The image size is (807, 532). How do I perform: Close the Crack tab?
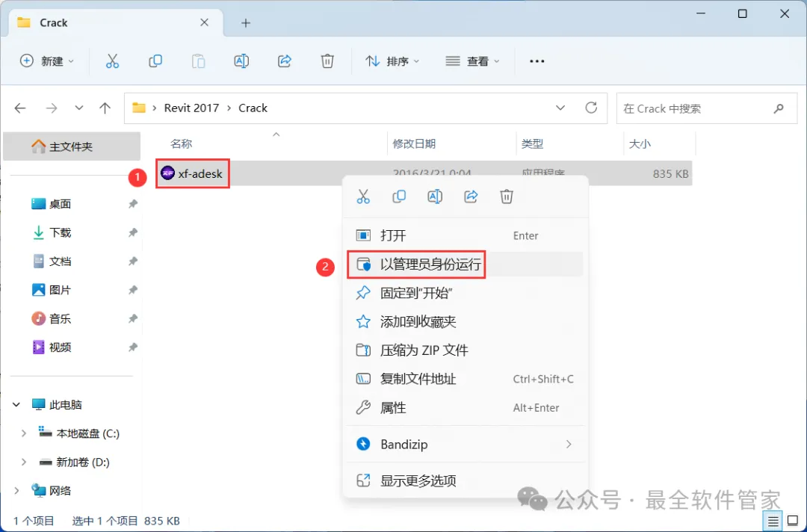pyautogui.click(x=204, y=22)
